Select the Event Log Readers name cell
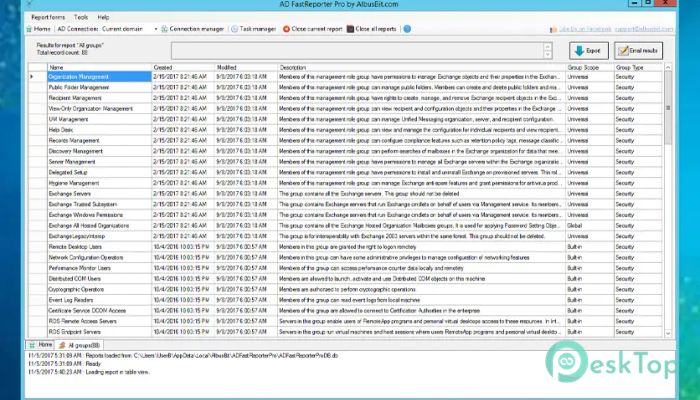The height and width of the screenshot is (400, 700). [99, 300]
